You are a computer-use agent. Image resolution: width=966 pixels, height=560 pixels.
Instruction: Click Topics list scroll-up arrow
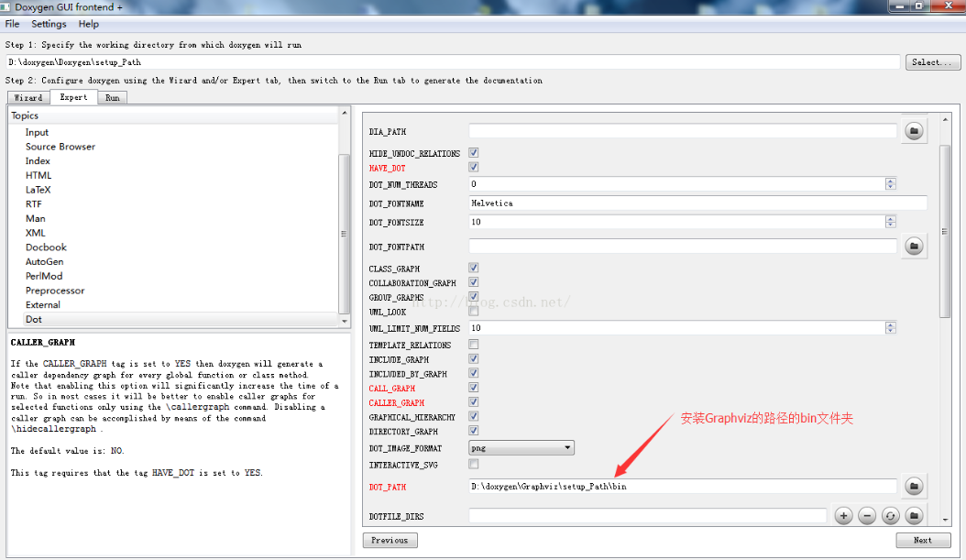coord(345,113)
